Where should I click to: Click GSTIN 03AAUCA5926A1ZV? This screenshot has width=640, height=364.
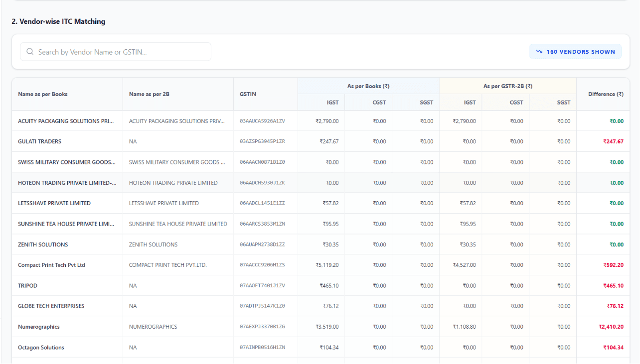(x=262, y=121)
